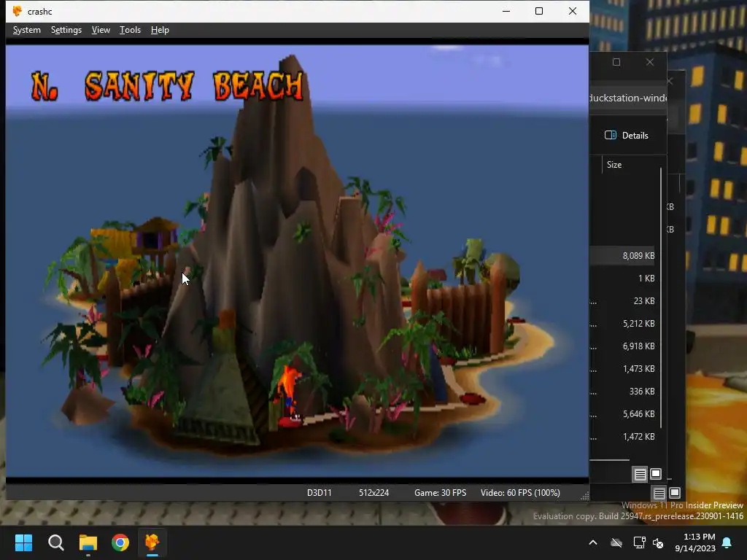Click the DuckStation crashc window icon
Screen dimensions: 747x560
click(18, 11)
